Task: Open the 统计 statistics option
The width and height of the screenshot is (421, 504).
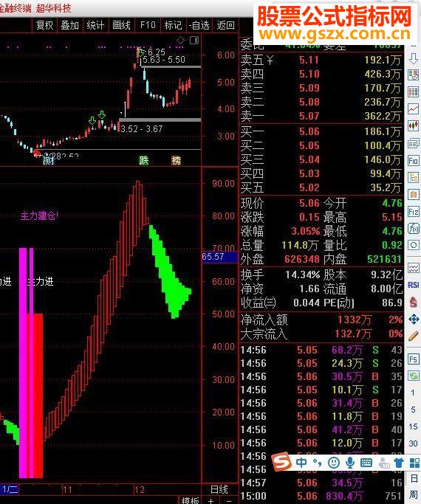Action: [x=95, y=25]
